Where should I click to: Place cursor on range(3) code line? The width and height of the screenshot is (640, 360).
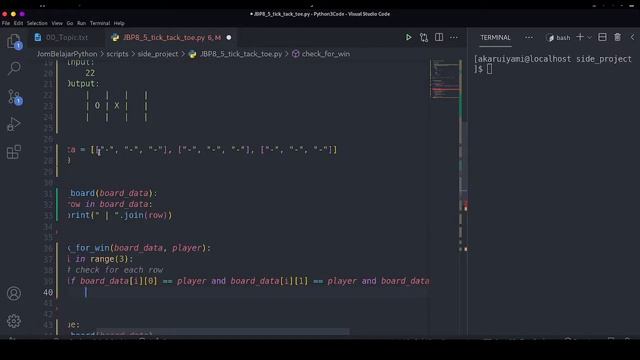100,259
